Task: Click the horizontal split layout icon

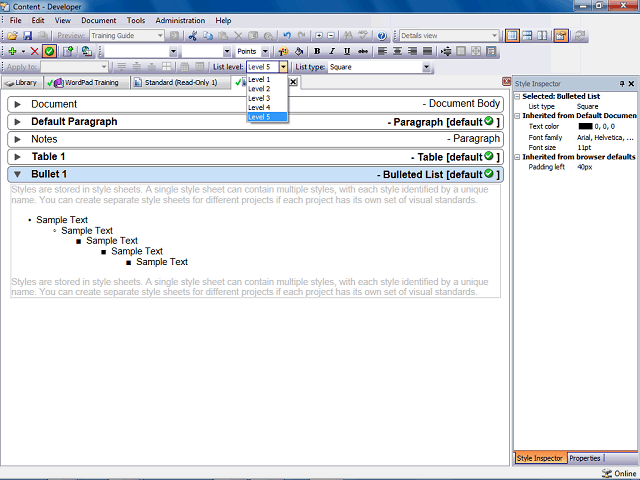Action: 527,36
